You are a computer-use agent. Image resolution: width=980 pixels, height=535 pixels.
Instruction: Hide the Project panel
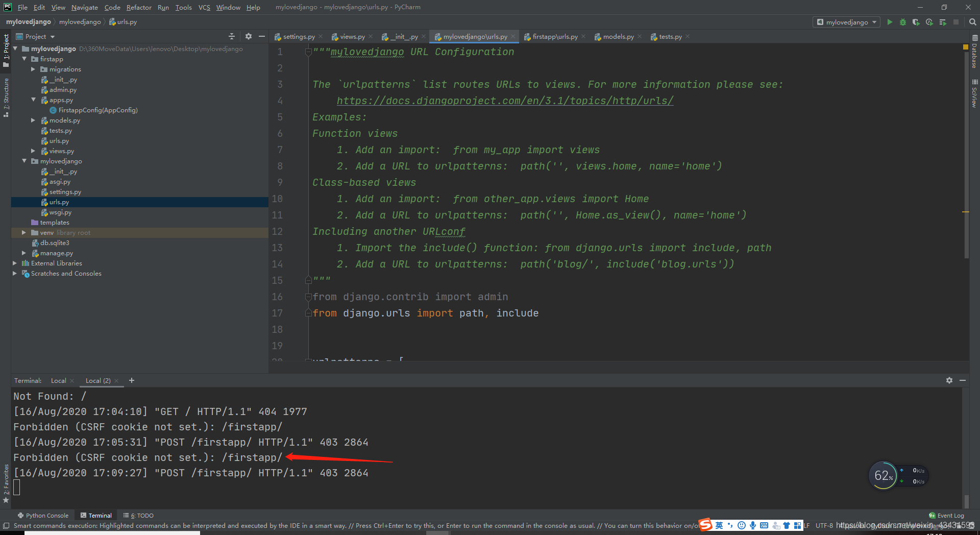tap(262, 36)
